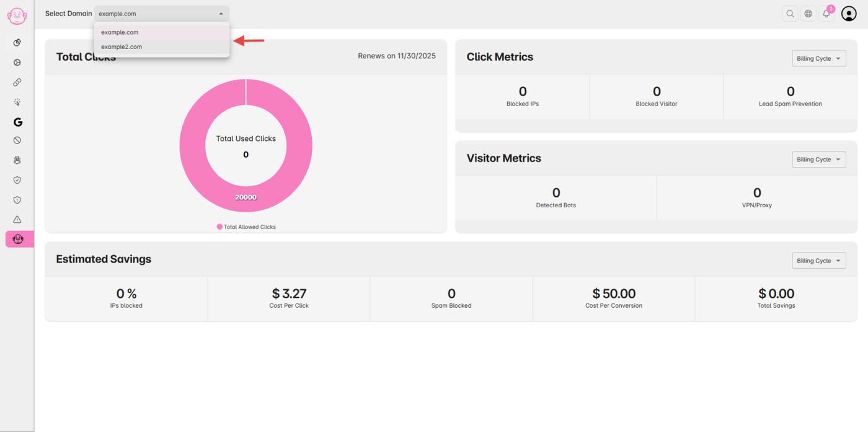Collapse the Select Domain dropdown
The width and height of the screenshot is (868, 432).
162,14
